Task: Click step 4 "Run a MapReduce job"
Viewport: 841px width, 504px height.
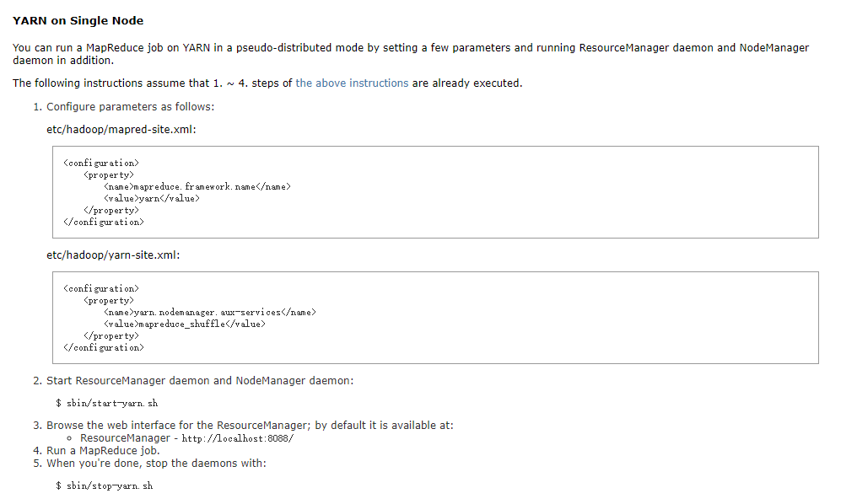Action: click(103, 451)
